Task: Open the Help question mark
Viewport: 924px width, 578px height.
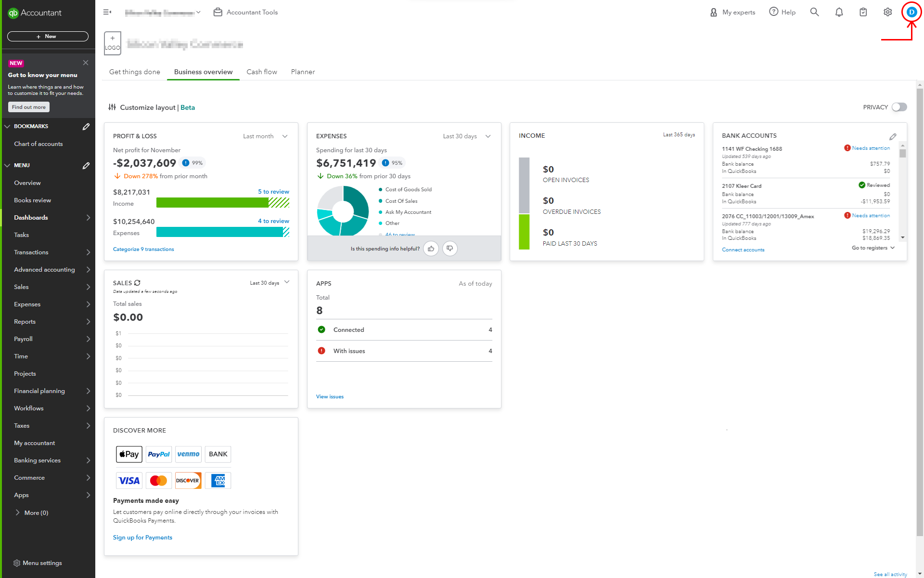Action: click(x=782, y=12)
